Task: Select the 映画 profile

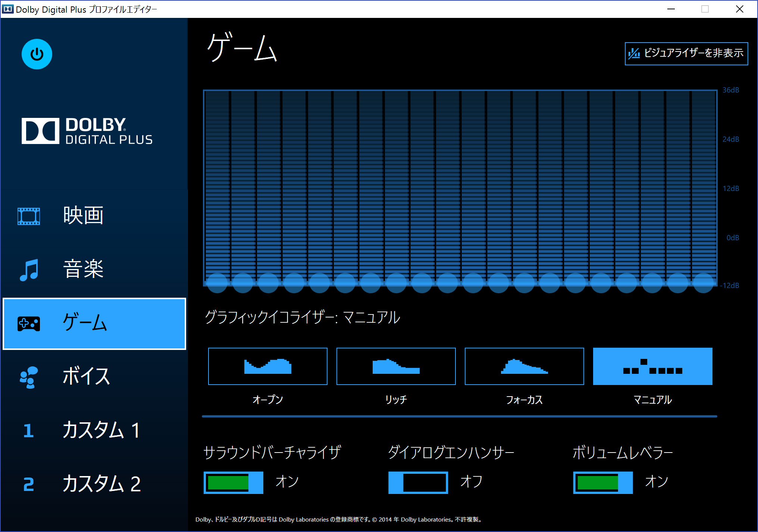Action: click(94, 216)
